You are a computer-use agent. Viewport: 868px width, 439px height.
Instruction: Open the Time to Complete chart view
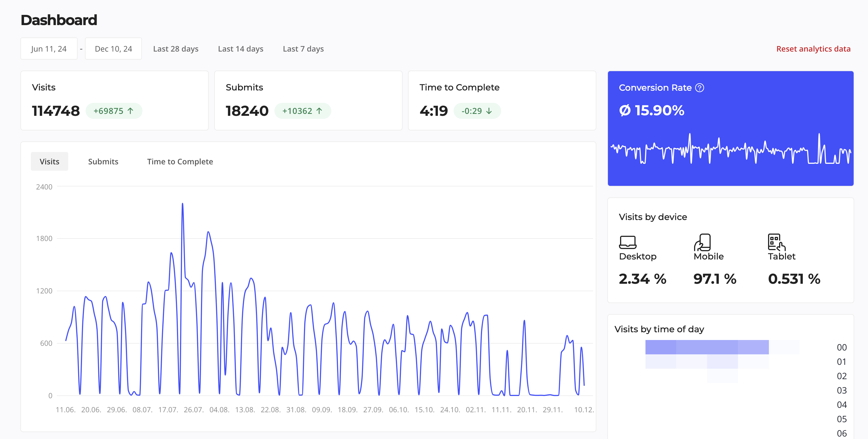tap(180, 161)
